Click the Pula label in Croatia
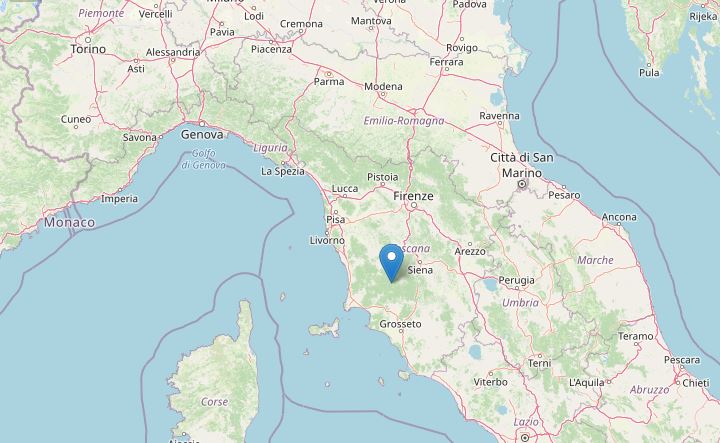Viewport: 720px width, 443px height. pos(649,73)
